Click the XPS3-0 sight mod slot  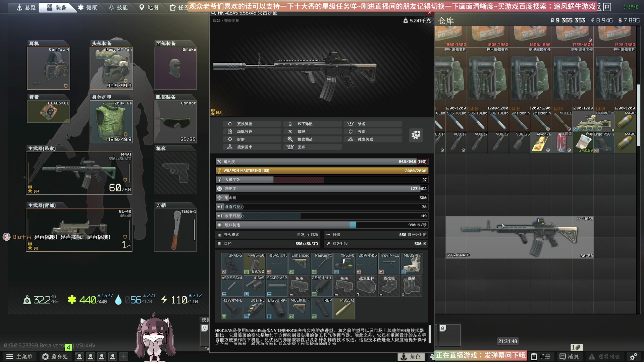[x=344, y=263]
